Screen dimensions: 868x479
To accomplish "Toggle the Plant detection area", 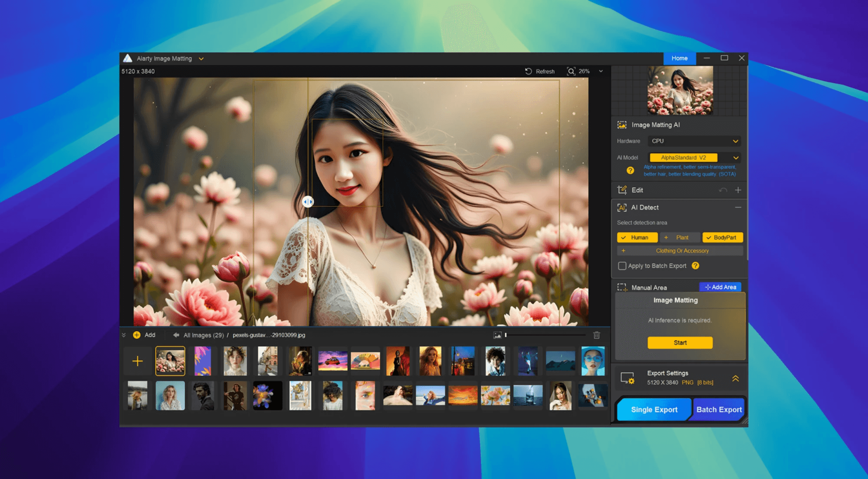I will [680, 237].
